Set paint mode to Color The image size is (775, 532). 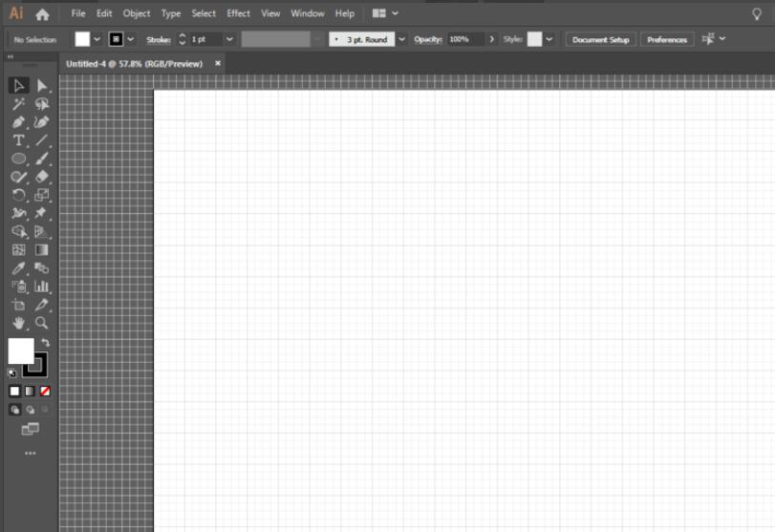[14, 392]
